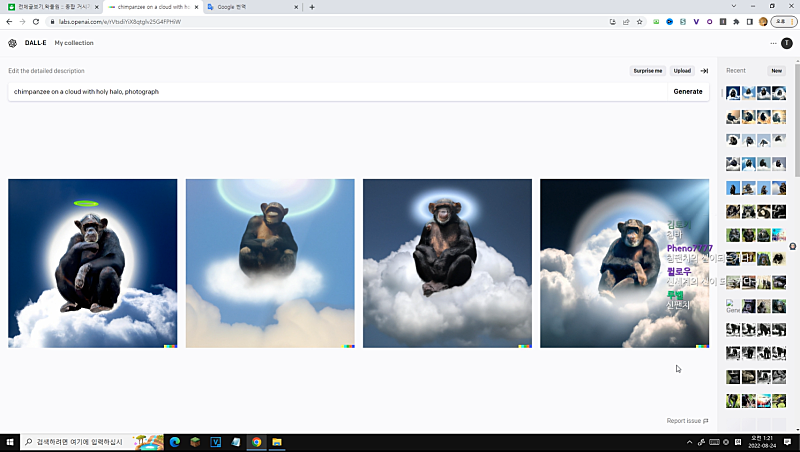Click New button in Recent panel
Screen dimensions: 800x452
[x=777, y=71]
